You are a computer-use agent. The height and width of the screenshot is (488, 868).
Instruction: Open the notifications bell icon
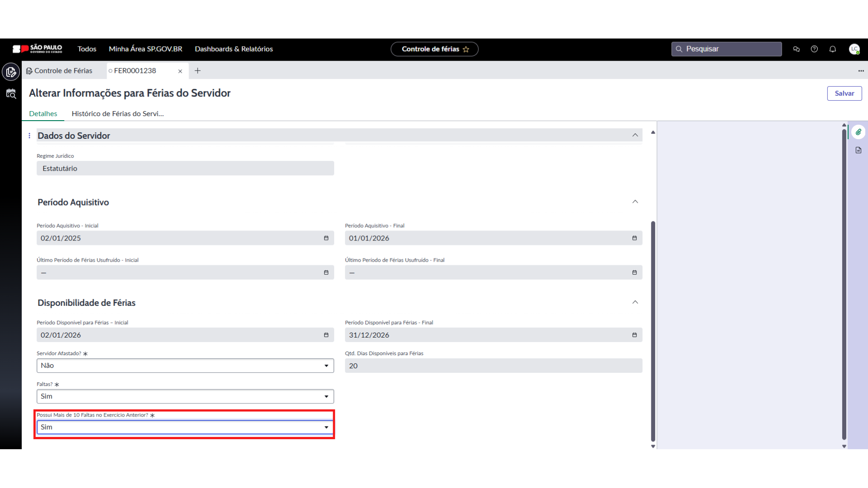[x=832, y=49]
